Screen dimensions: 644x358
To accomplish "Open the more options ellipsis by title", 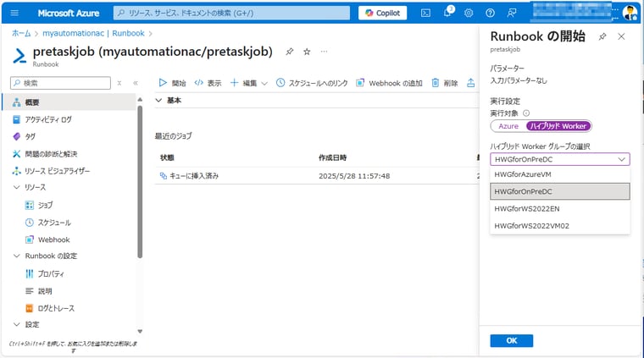I will (x=324, y=52).
